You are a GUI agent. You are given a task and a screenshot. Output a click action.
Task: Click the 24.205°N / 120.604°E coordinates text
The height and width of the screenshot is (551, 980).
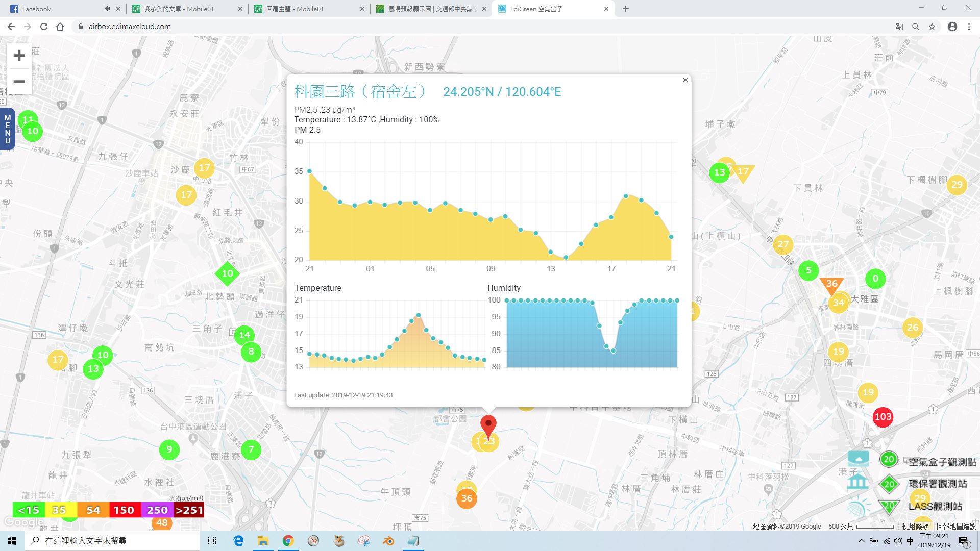(502, 92)
